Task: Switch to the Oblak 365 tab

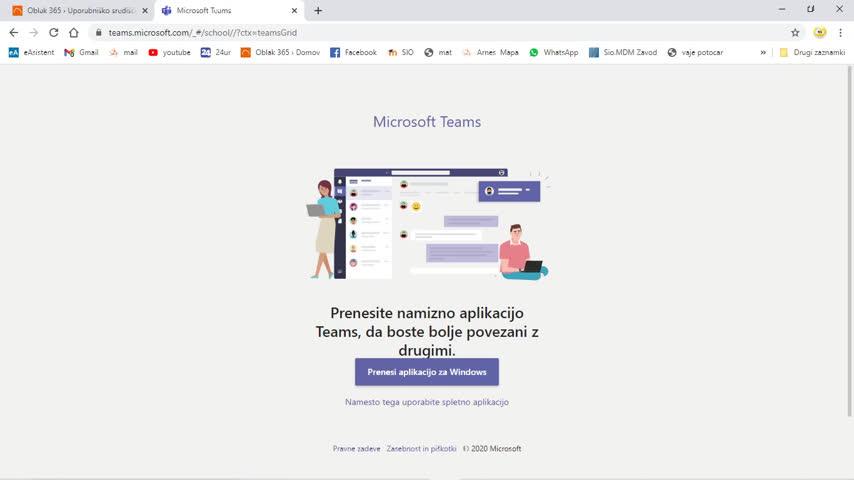Action: pyautogui.click(x=75, y=10)
